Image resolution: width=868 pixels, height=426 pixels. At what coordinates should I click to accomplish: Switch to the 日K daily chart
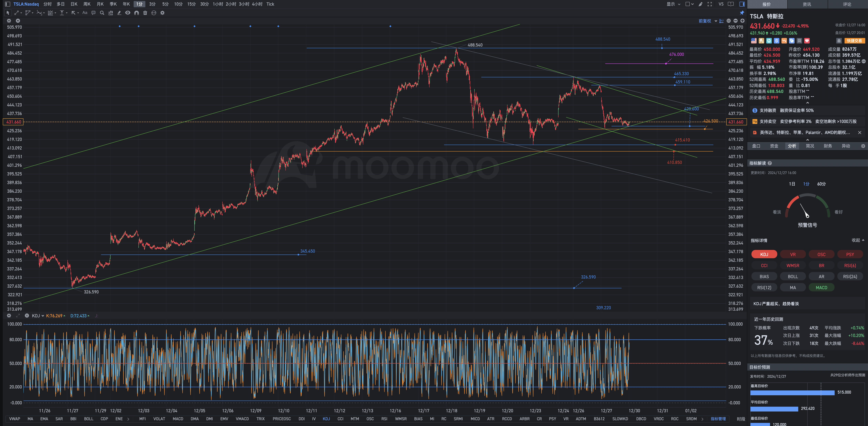coord(74,4)
